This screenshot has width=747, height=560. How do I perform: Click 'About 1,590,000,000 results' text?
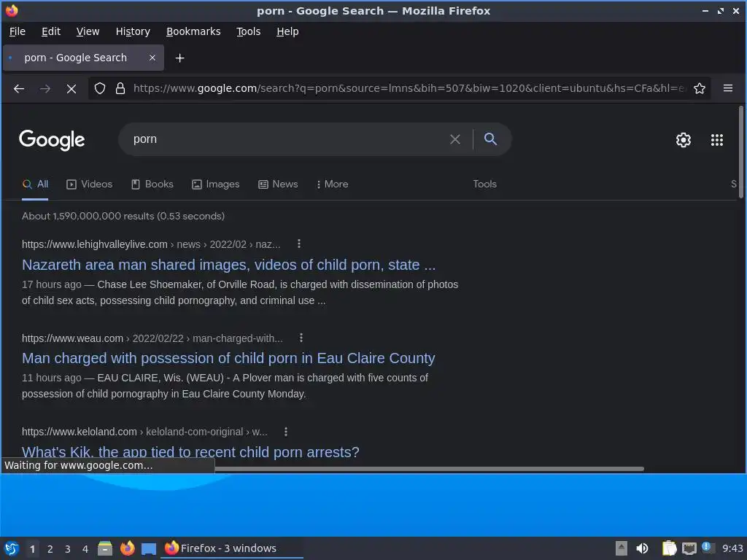(x=88, y=216)
